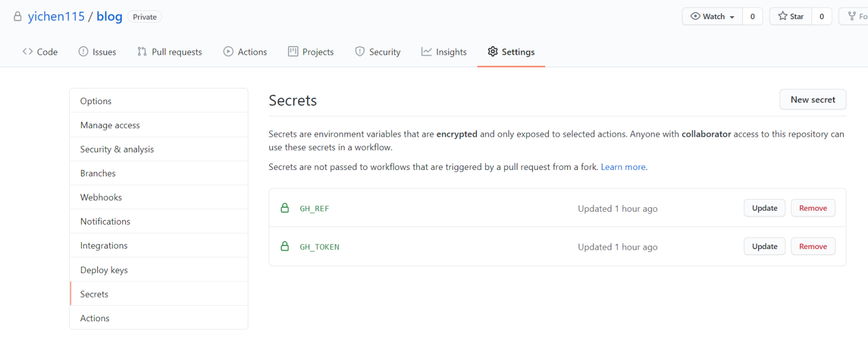Image resolution: width=868 pixels, height=337 pixels.
Task: Open the Code tab
Action: (x=40, y=52)
